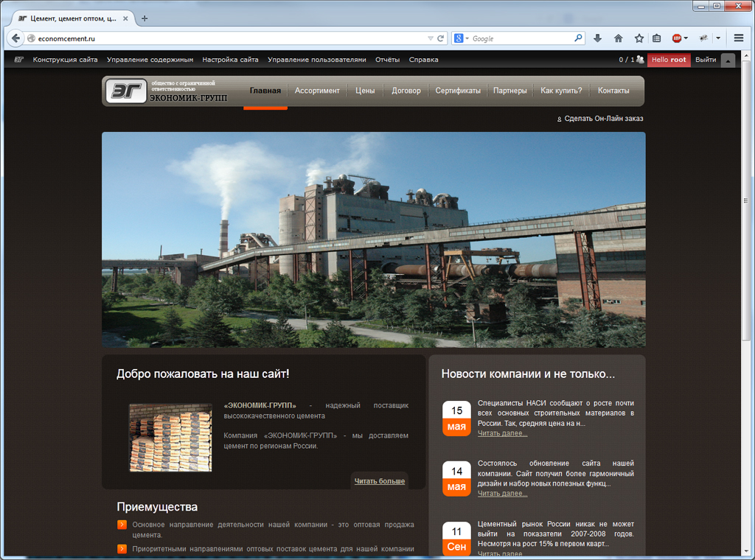
Task: Click the magnifier search icon
Action: point(578,38)
